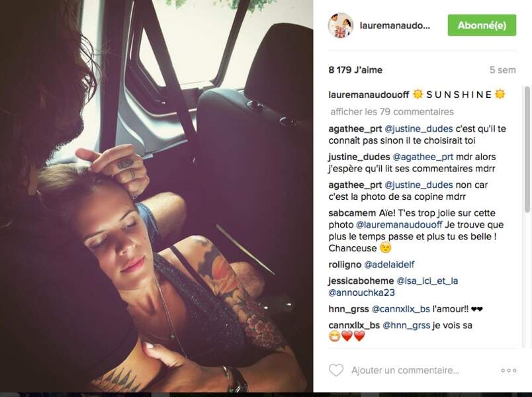Expand afficher les 79 commentaires

click(x=392, y=112)
